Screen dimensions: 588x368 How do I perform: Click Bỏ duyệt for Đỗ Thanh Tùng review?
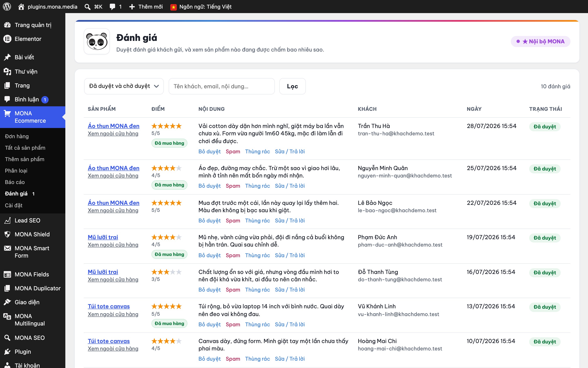[209, 290]
